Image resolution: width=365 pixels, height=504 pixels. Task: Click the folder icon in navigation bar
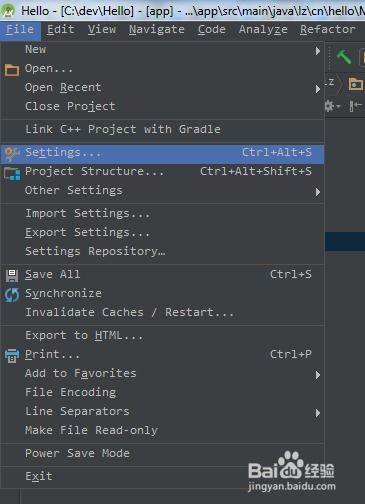coord(355,83)
